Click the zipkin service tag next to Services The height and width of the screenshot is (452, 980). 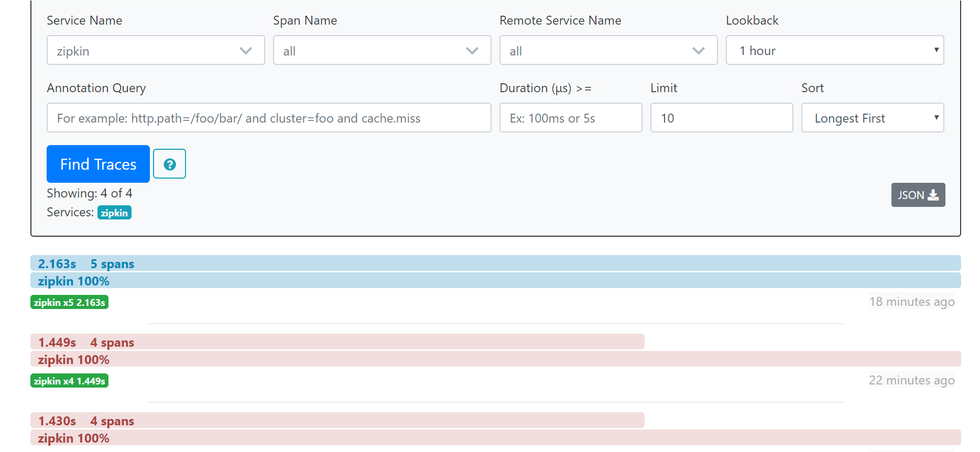coord(114,213)
